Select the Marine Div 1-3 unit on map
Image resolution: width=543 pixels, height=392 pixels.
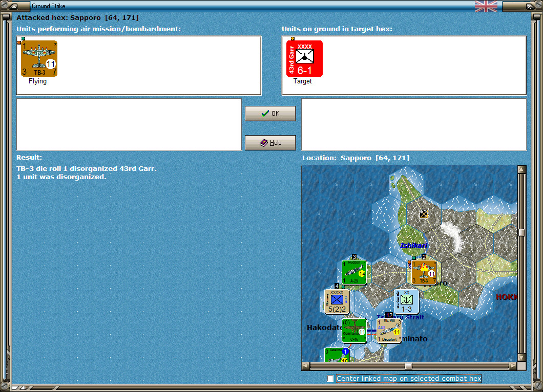point(407,301)
